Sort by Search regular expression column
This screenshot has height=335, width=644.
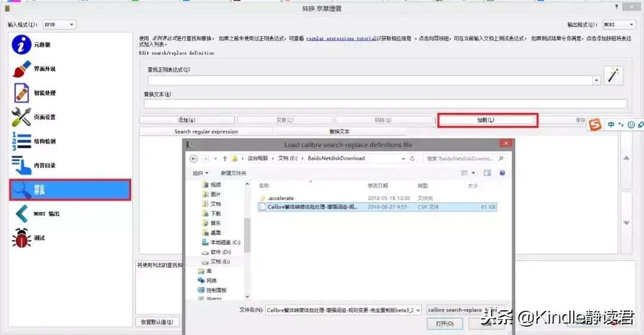pyautogui.click(x=206, y=132)
